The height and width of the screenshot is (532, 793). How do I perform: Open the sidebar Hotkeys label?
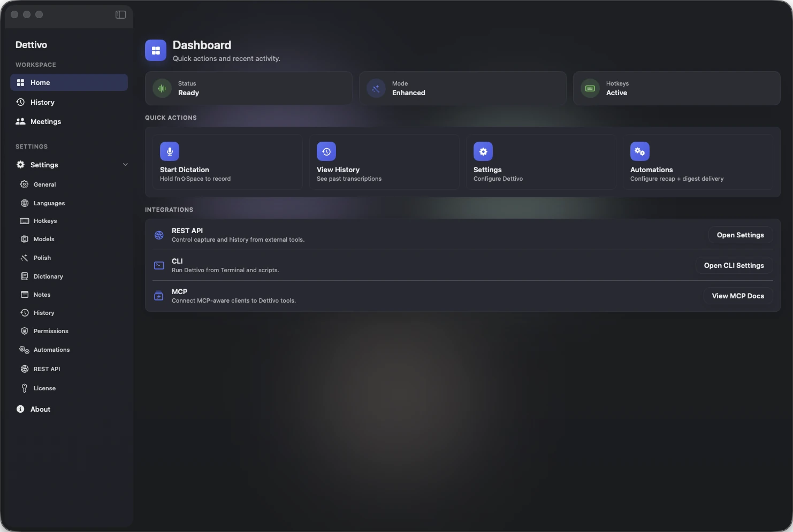point(45,221)
